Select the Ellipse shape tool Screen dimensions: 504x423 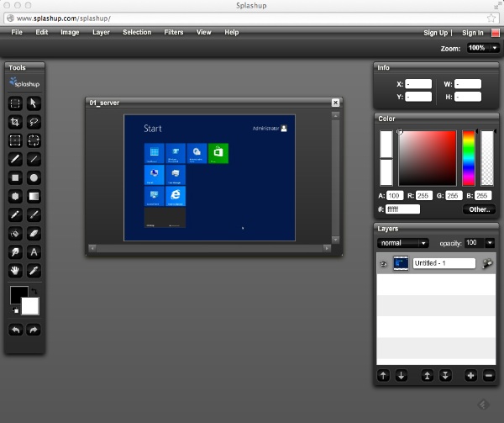(34, 177)
